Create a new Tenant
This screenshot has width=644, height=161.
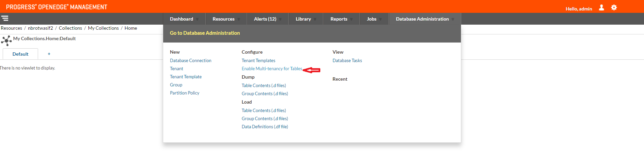176,69
